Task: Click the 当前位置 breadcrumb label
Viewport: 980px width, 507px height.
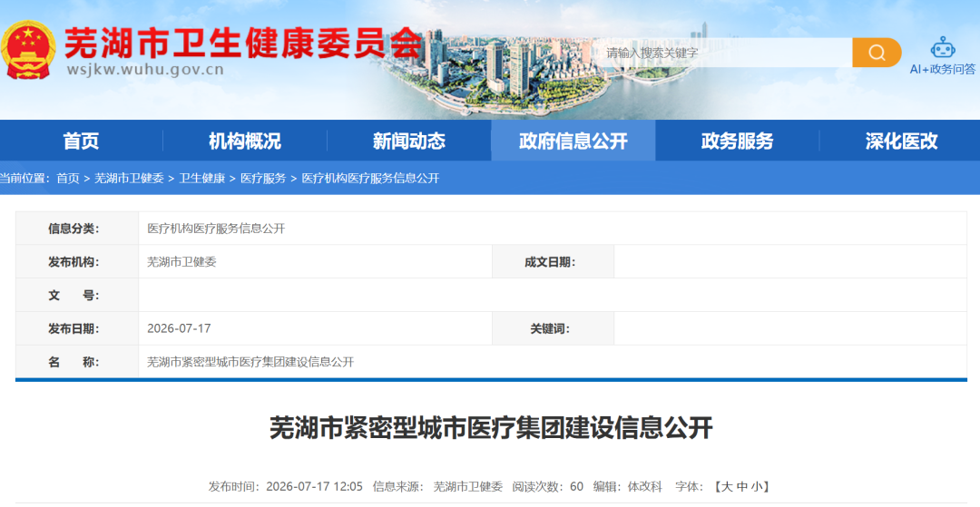Action: 24,179
